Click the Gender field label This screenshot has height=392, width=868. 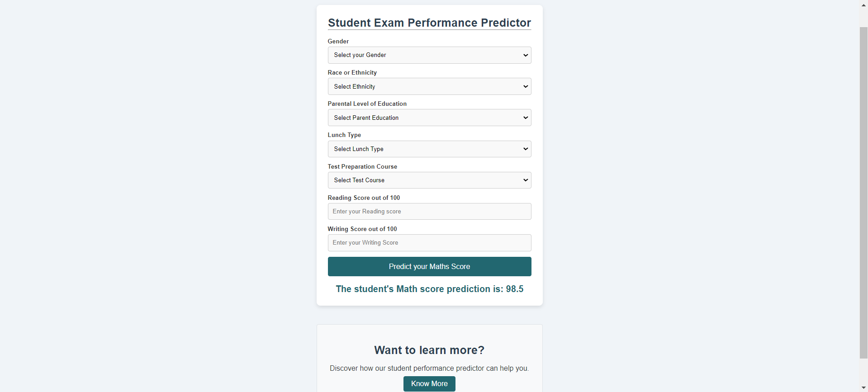click(x=338, y=41)
